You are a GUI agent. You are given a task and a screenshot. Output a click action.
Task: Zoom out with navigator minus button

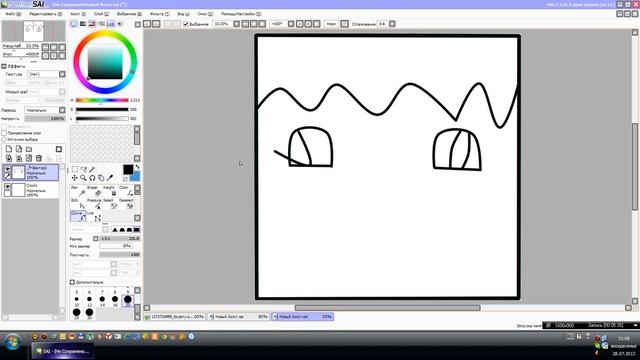click(45, 47)
